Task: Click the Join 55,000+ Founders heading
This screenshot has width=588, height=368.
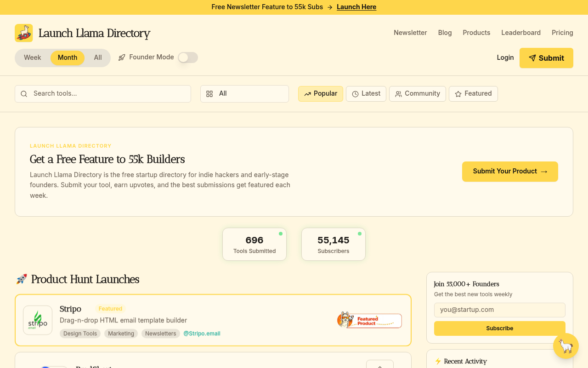Action: point(466,284)
